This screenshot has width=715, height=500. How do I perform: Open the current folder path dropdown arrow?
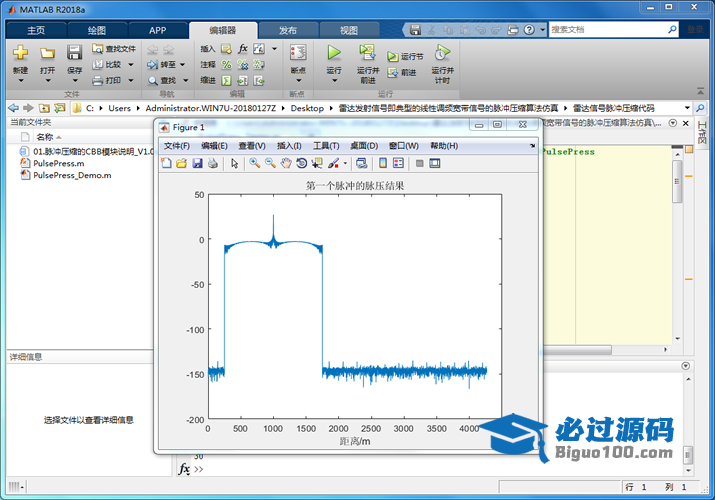pyautogui.click(x=688, y=107)
